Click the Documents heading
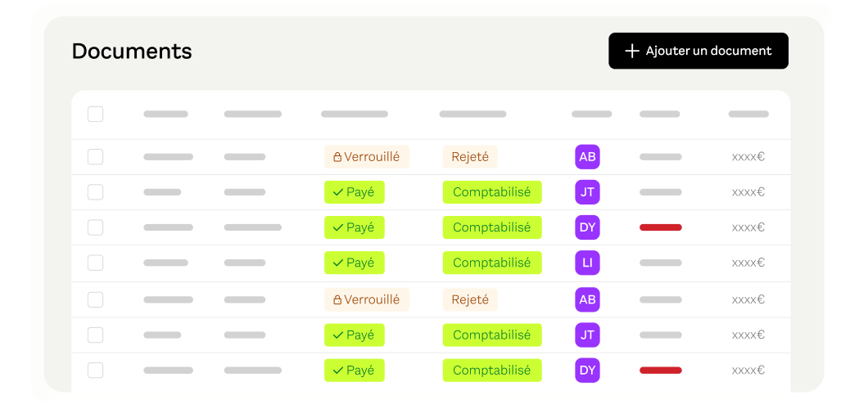868x409 pixels. pos(132,52)
